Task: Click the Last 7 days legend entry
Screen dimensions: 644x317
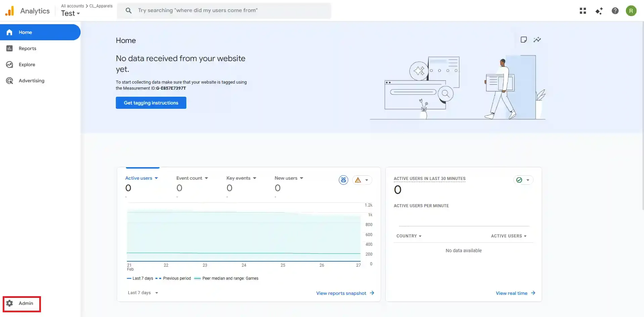Action: 140,278
